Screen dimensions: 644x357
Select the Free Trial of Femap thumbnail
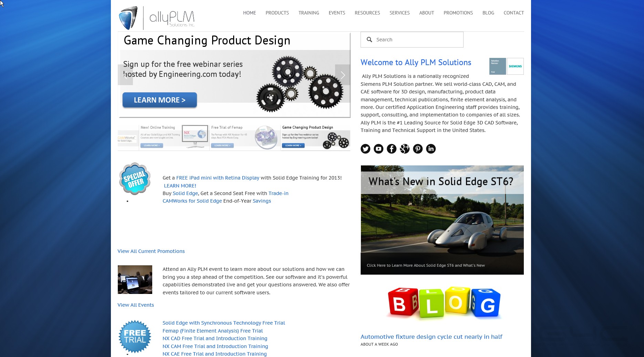click(245, 137)
